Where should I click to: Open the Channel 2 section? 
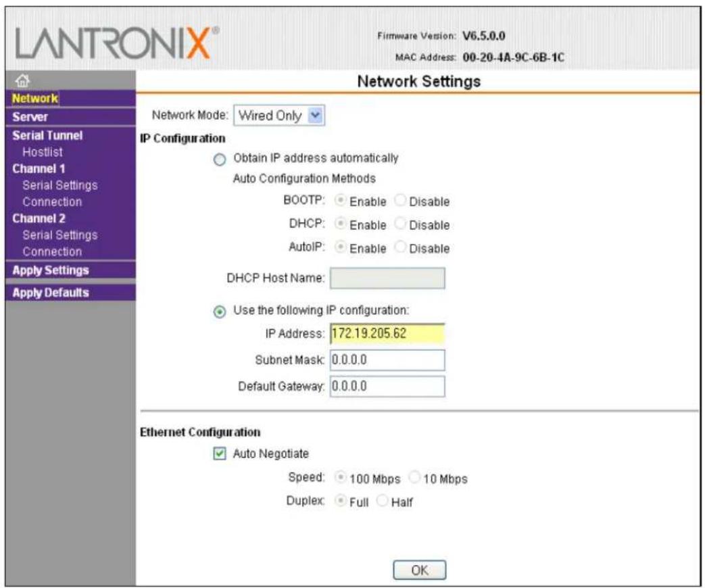(39, 218)
